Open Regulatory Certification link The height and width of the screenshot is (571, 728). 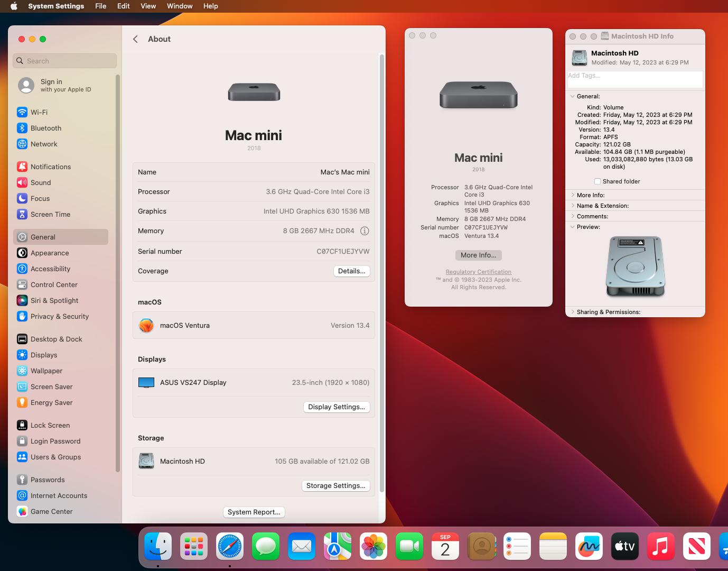click(x=478, y=272)
